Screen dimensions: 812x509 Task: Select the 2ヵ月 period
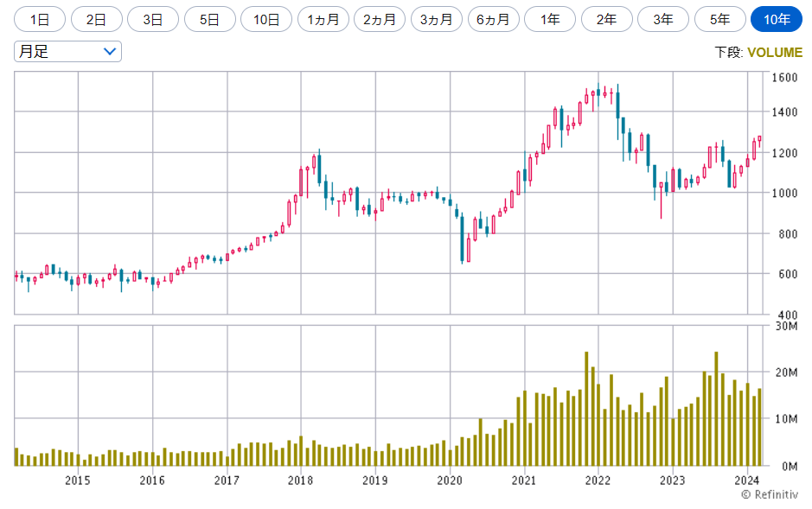click(x=380, y=19)
